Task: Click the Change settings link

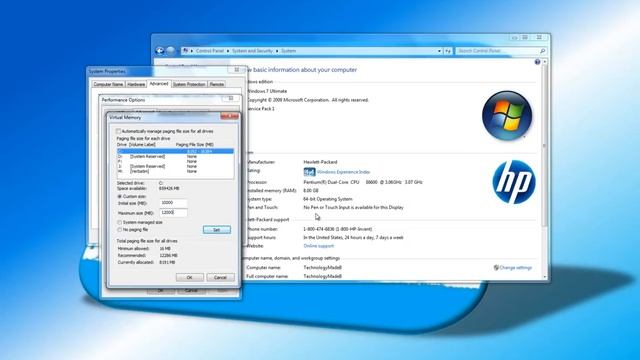Action: tap(516, 268)
